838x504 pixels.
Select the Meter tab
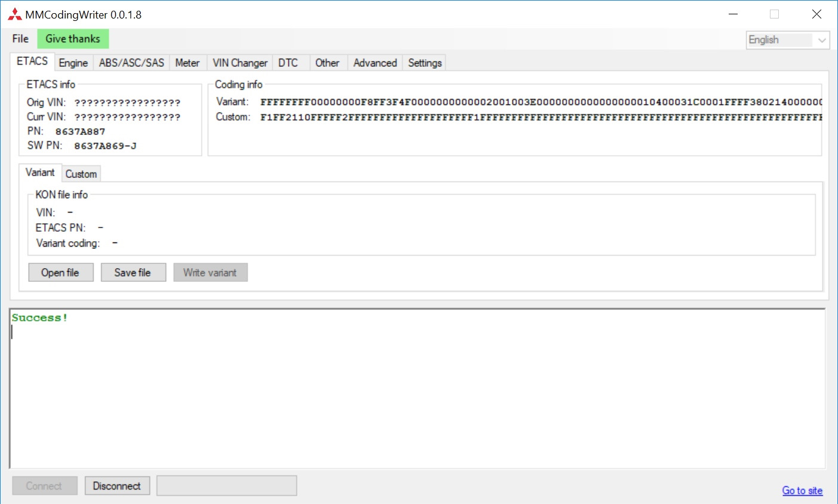click(187, 62)
